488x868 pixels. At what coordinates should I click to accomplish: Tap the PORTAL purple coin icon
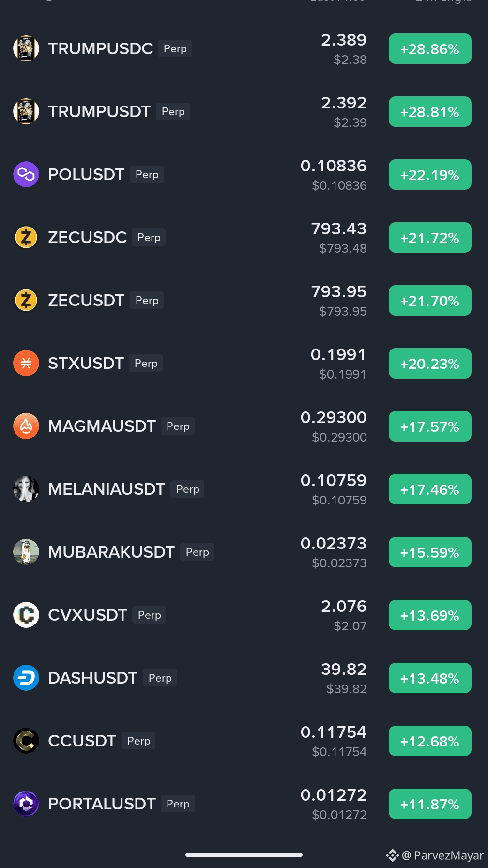point(26,804)
